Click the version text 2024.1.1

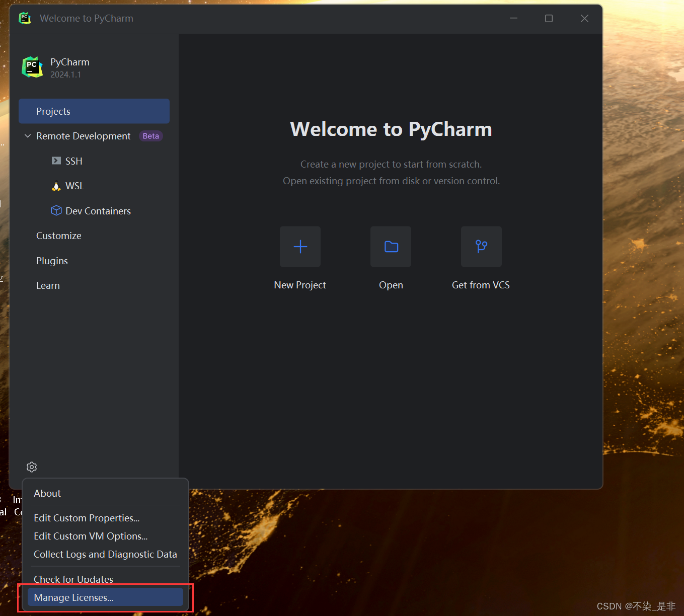[65, 74]
